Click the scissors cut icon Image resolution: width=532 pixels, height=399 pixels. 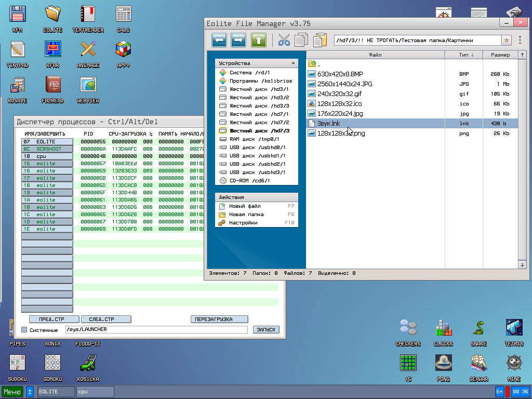(x=284, y=40)
